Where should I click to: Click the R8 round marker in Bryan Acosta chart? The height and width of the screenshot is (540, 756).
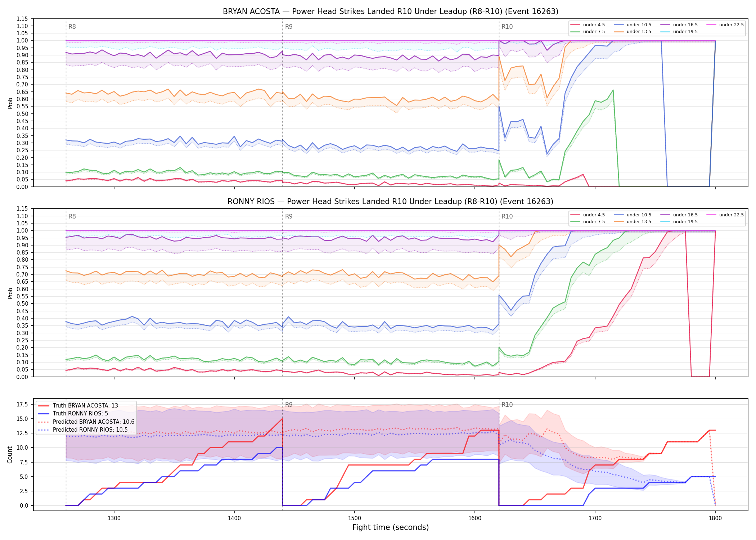click(72, 27)
